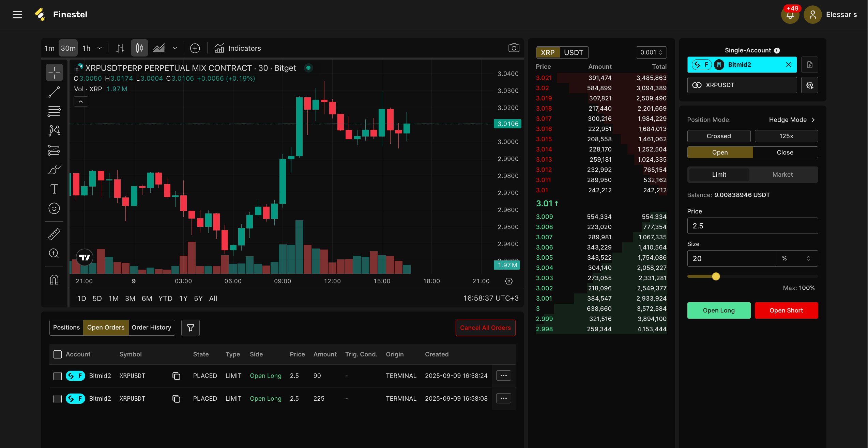The image size is (868, 448).
Task: Select the trend line drawing tool
Action: 54,92
